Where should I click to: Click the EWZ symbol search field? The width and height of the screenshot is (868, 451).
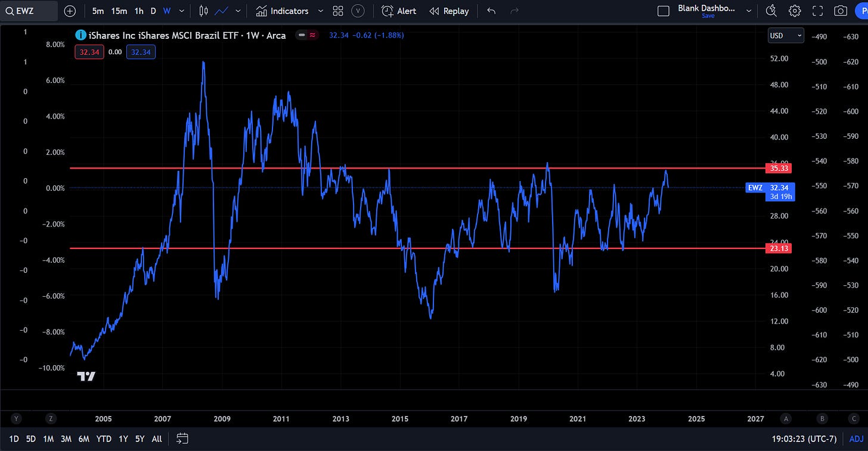point(29,11)
